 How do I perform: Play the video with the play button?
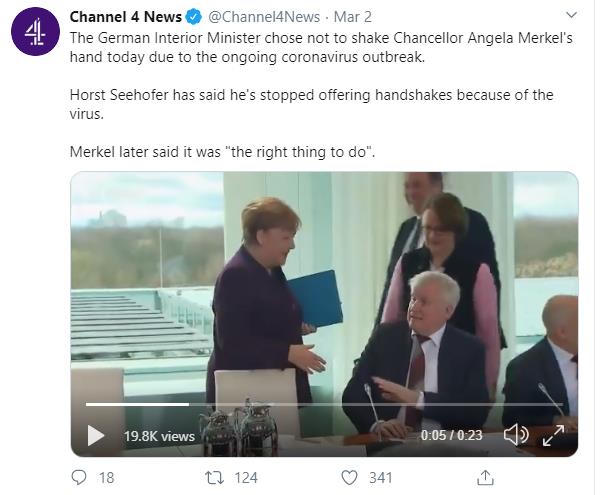point(96,435)
